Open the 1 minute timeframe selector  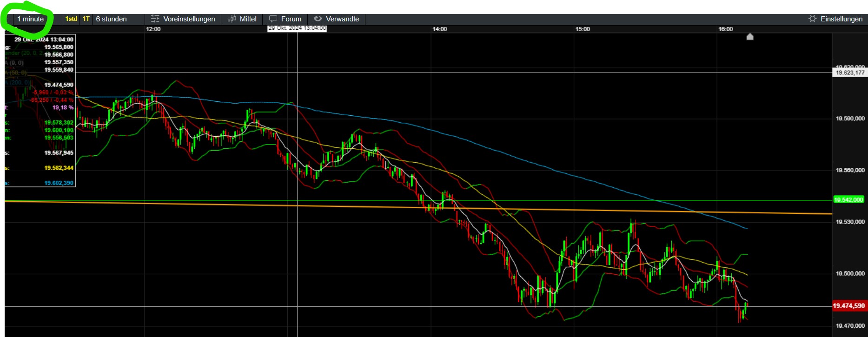click(x=30, y=19)
